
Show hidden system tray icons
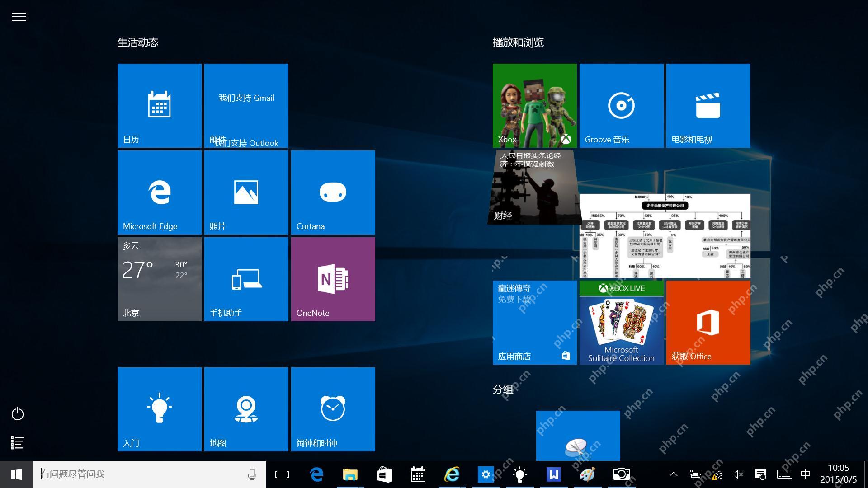(673, 474)
